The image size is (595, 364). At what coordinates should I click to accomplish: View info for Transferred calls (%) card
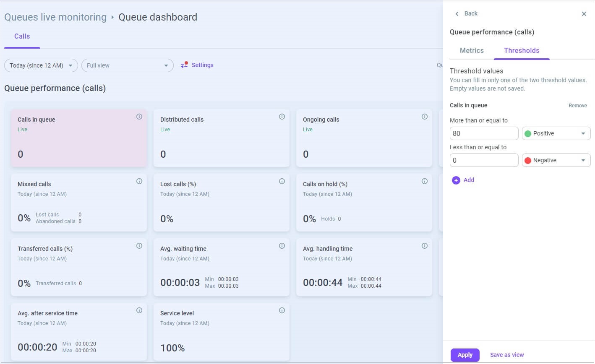[139, 246]
